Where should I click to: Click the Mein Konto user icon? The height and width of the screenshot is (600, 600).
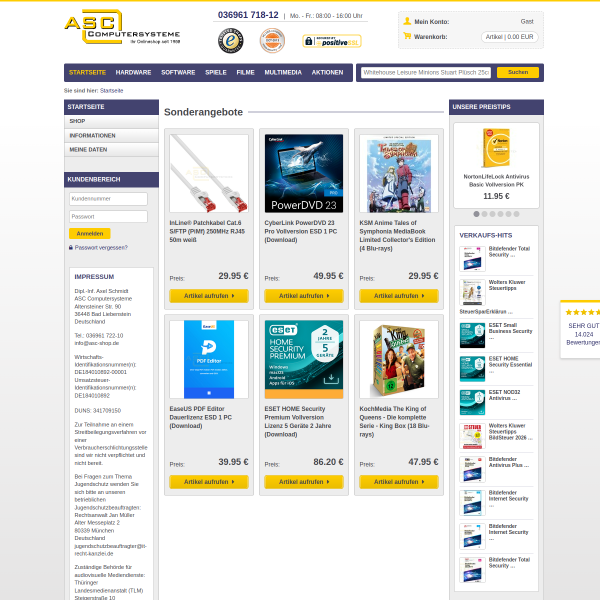click(407, 21)
